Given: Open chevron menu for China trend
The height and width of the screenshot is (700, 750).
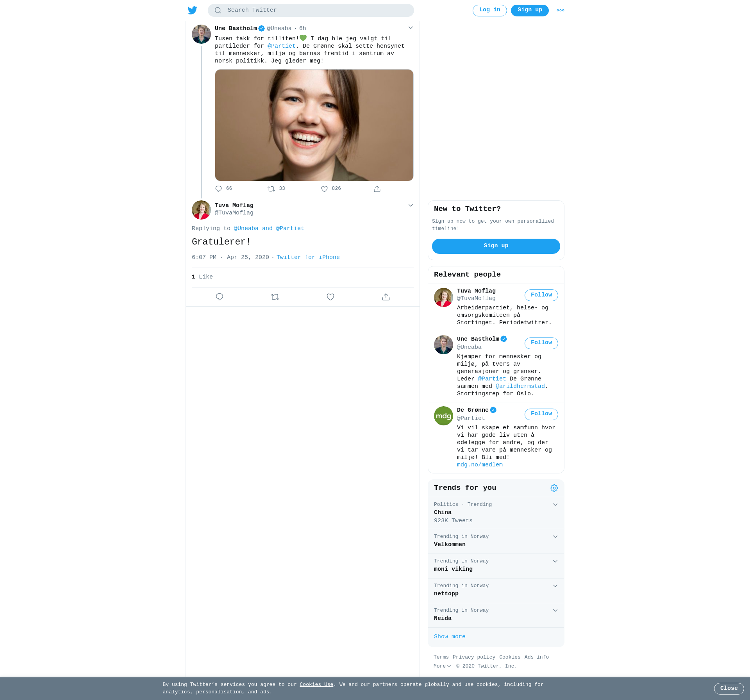Looking at the screenshot, I should coord(555,505).
